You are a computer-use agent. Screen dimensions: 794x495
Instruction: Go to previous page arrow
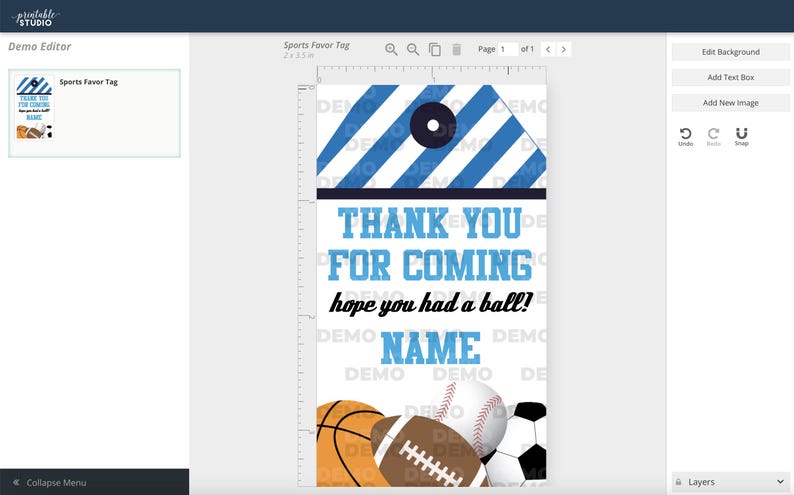click(x=548, y=49)
